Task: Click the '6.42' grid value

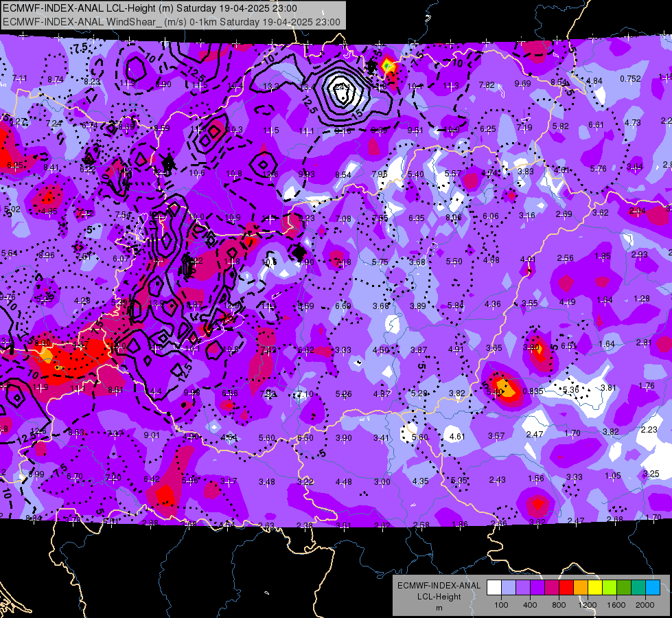Action: (152, 479)
